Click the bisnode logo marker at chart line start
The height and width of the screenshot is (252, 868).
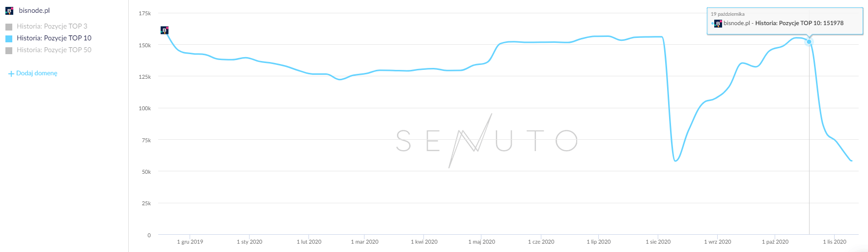pyautogui.click(x=165, y=31)
